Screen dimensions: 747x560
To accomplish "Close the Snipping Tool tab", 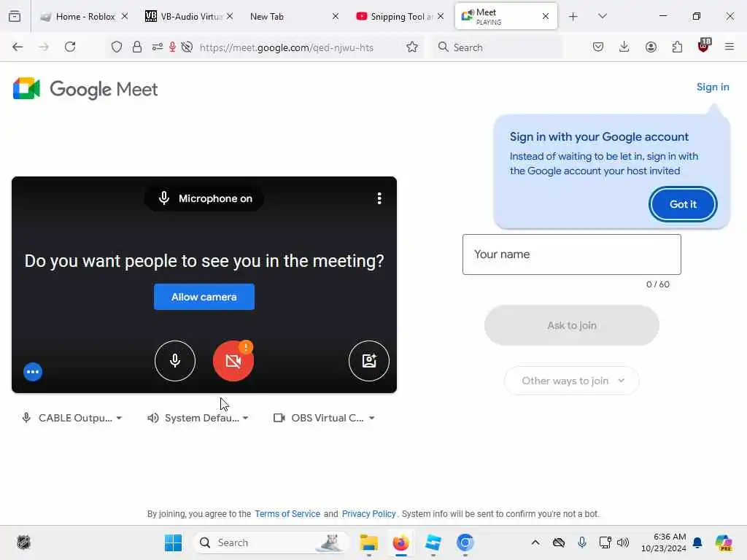I will [441, 16].
